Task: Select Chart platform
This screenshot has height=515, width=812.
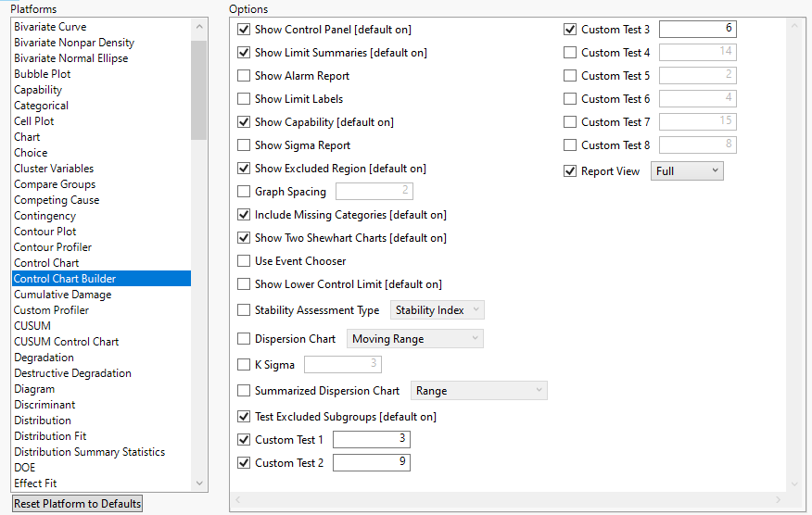Action: coord(27,137)
